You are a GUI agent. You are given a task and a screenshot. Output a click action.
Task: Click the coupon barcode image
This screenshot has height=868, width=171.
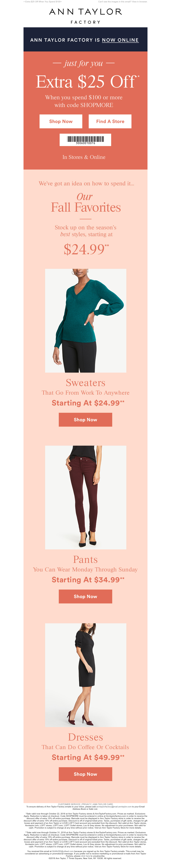click(85, 140)
